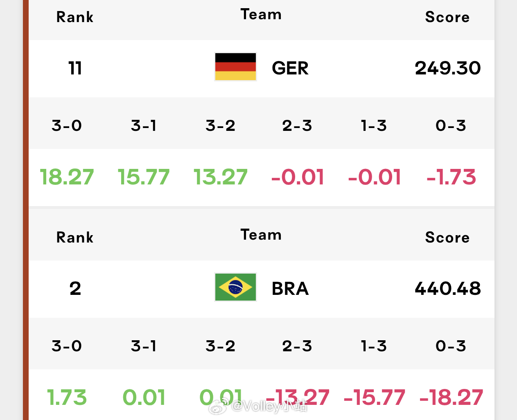Click Germany's score 249.30
The width and height of the screenshot is (517, 420).
448,68
